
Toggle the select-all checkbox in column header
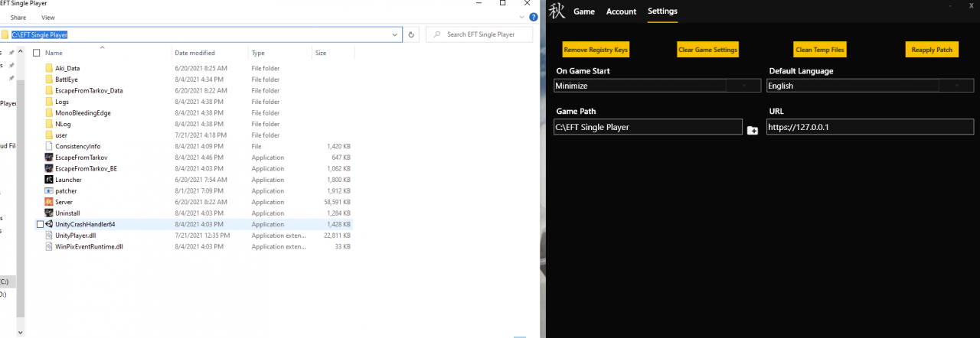[x=36, y=53]
